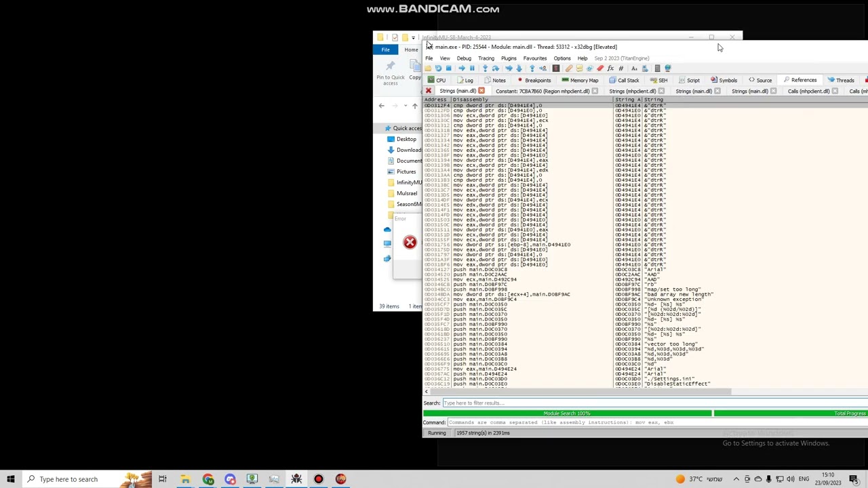Open Explorer quick access toolbar dropdown
The width and height of the screenshot is (868, 488).
pos(413,37)
